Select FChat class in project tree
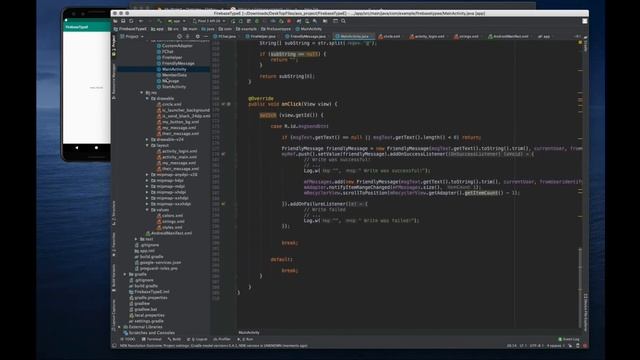 click(x=165, y=51)
